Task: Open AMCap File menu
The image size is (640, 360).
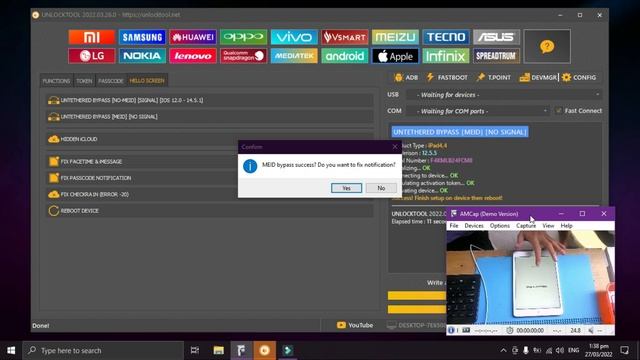Action: click(454, 226)
